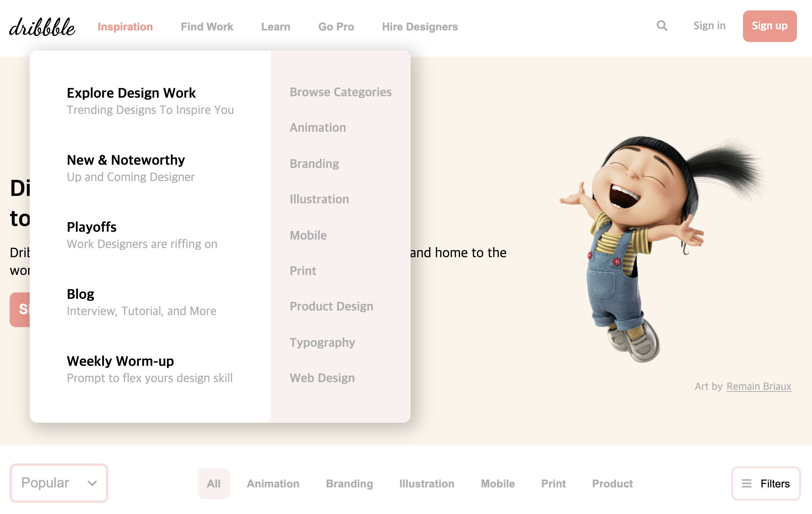Open the Hire Designers menu
The image size is (812, 514).
coord(420,27)
